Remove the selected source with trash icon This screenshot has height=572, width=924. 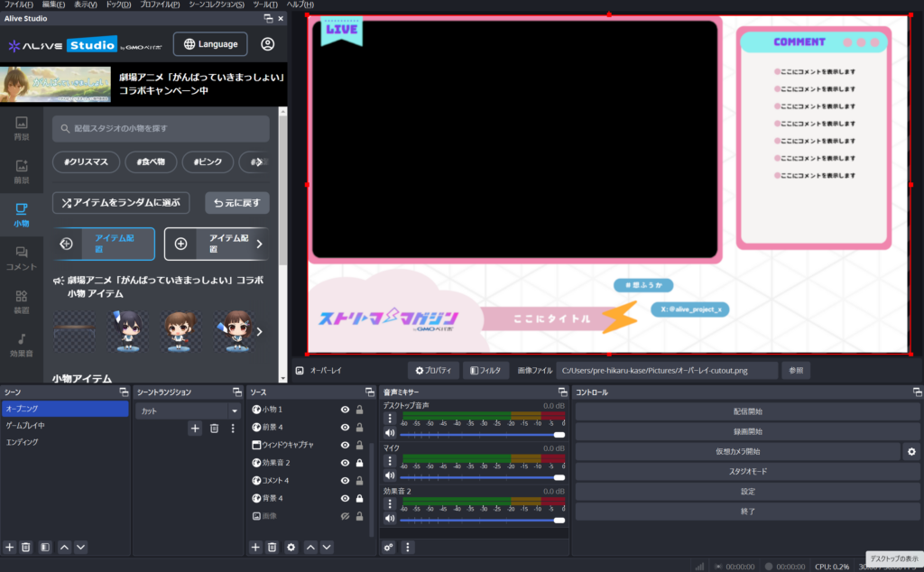[x=272, y=548]
